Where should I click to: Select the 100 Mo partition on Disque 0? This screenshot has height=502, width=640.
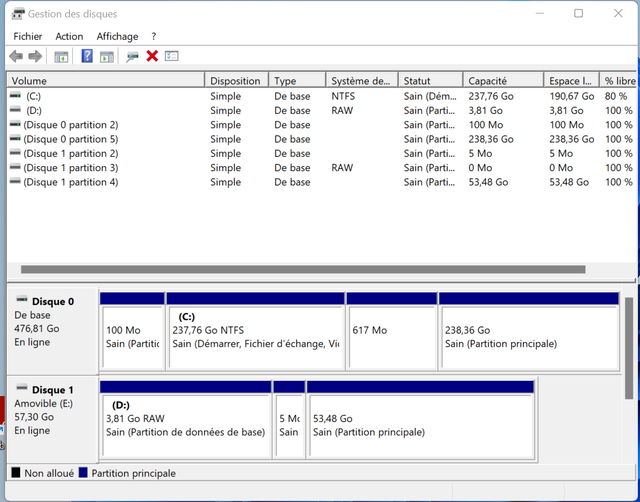pos(132,331)
